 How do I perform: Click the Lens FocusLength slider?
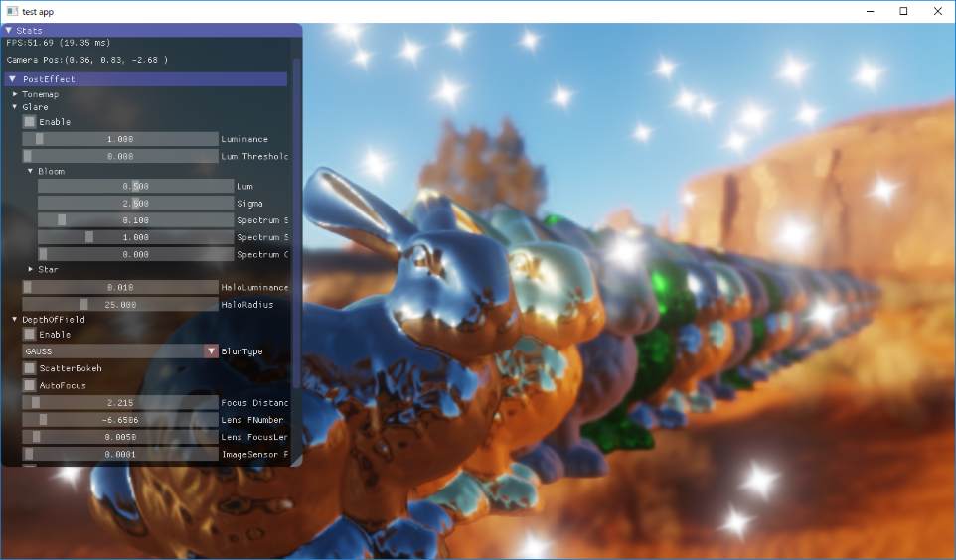(x=120, y=437)
